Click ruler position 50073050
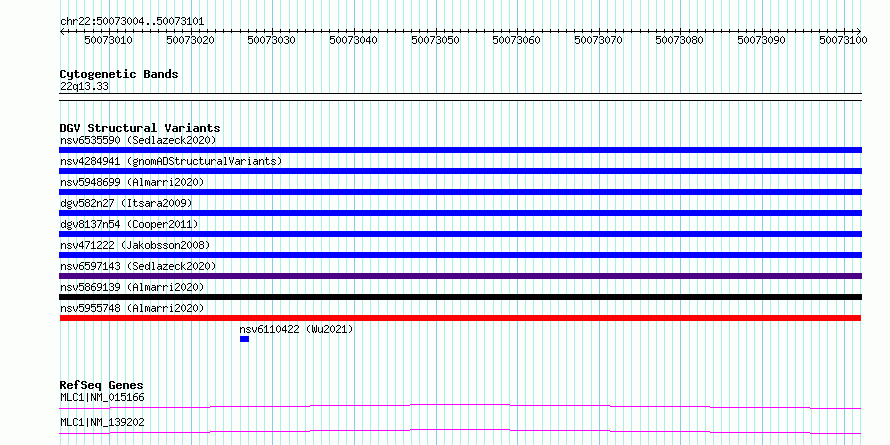 [x=435, y=40]
